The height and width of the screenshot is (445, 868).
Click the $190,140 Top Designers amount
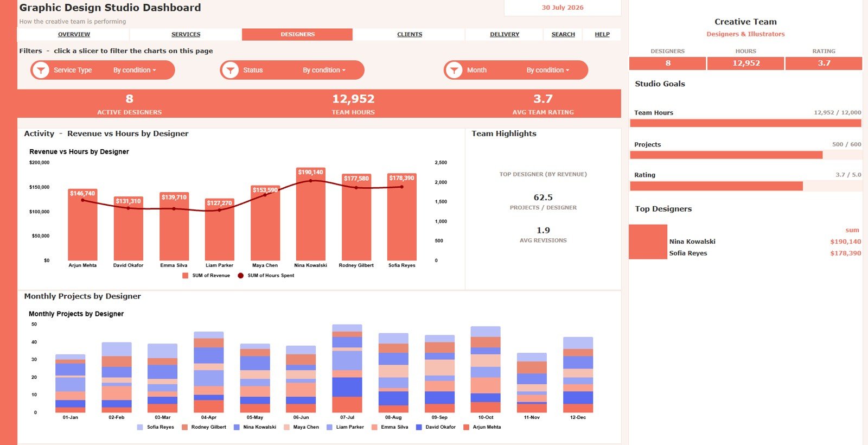(845, 241)
